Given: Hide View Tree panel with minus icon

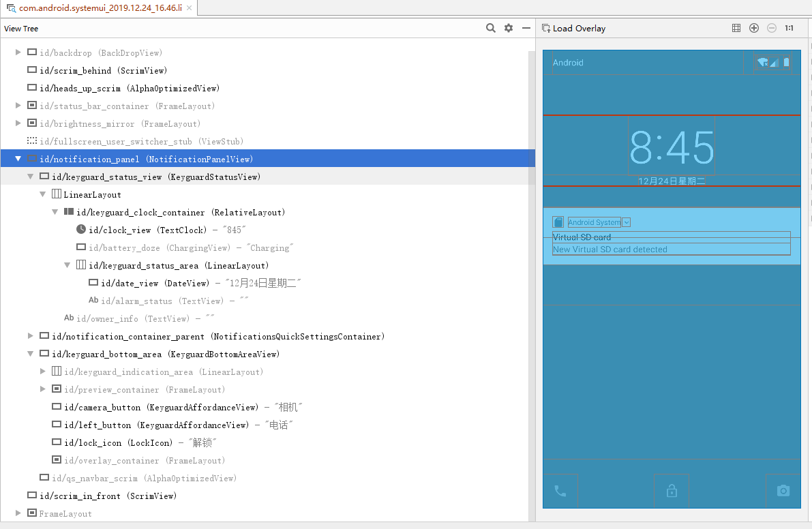Looking at the screenshot, I should 526,28.
